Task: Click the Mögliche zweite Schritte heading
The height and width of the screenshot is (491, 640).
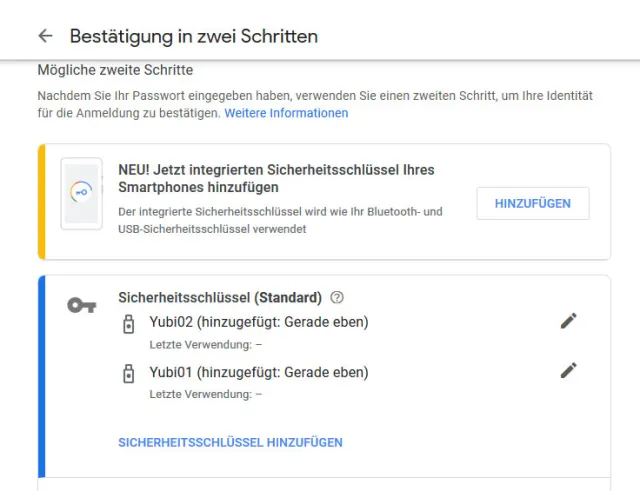Action: point(115,70)
